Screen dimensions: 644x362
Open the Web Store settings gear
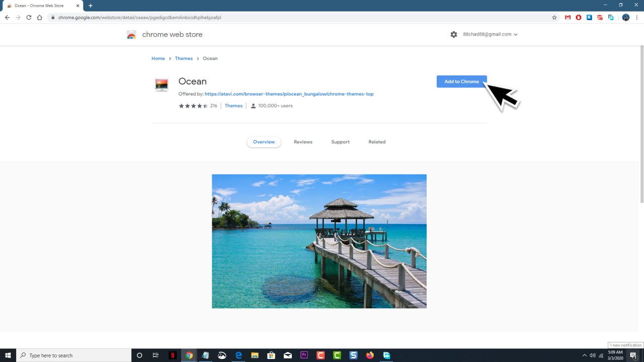(x=454, y=34)
